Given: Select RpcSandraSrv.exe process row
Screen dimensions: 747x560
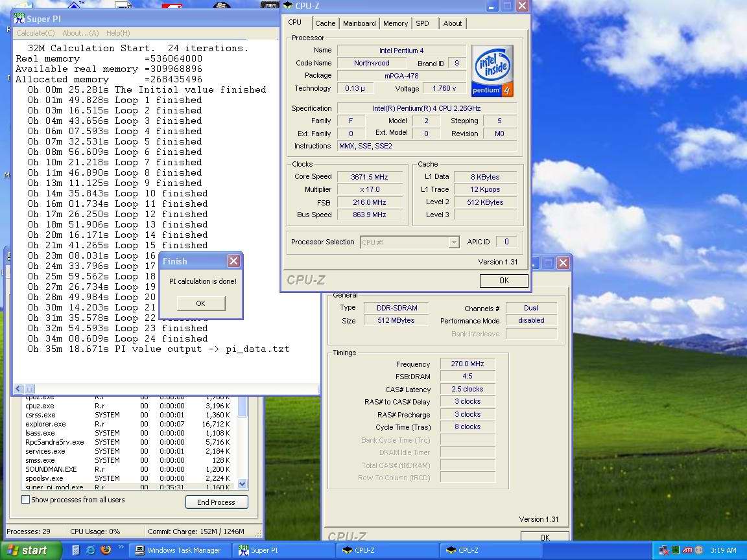Looking at the screenshot, I should point(128,442).
